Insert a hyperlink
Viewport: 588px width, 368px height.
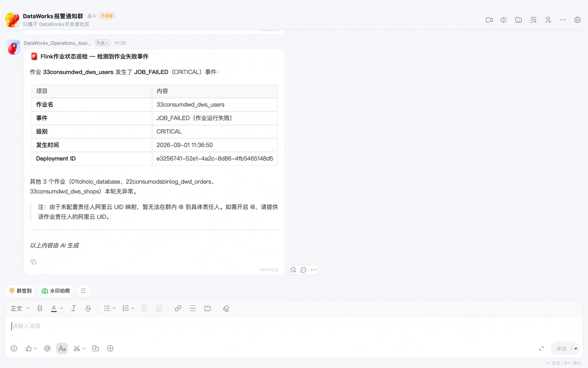pos(178,308)
